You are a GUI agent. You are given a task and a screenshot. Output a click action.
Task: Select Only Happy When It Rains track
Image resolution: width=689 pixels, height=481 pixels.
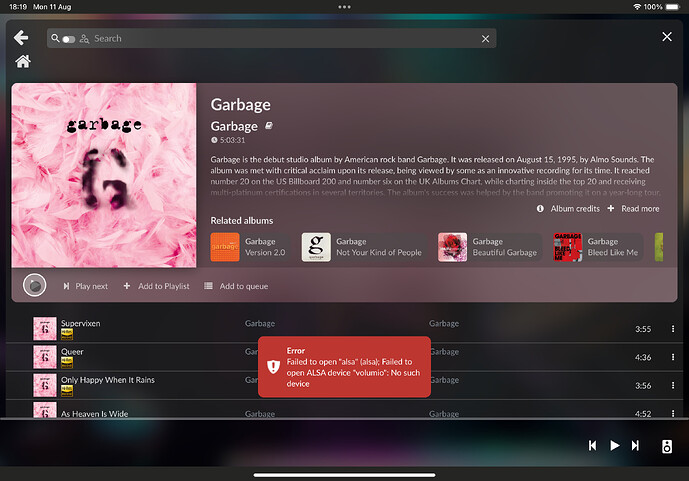(x=108, y=380)
